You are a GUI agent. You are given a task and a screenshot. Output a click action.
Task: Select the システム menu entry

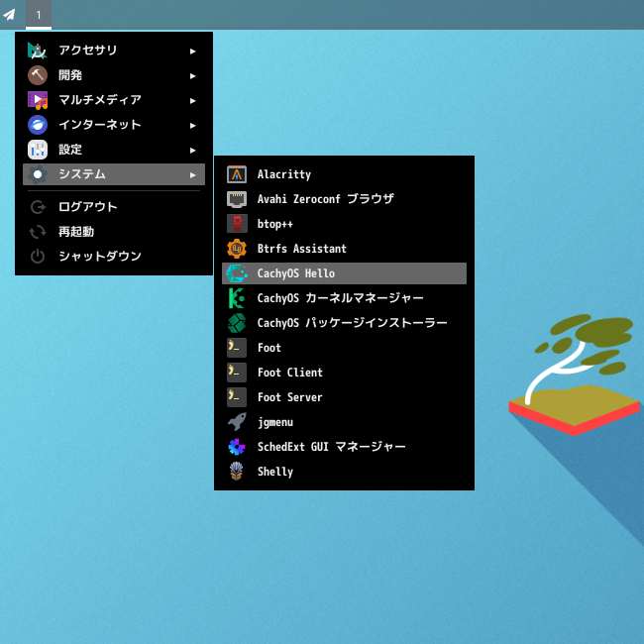pyautogui.click(x=114, y=174)
